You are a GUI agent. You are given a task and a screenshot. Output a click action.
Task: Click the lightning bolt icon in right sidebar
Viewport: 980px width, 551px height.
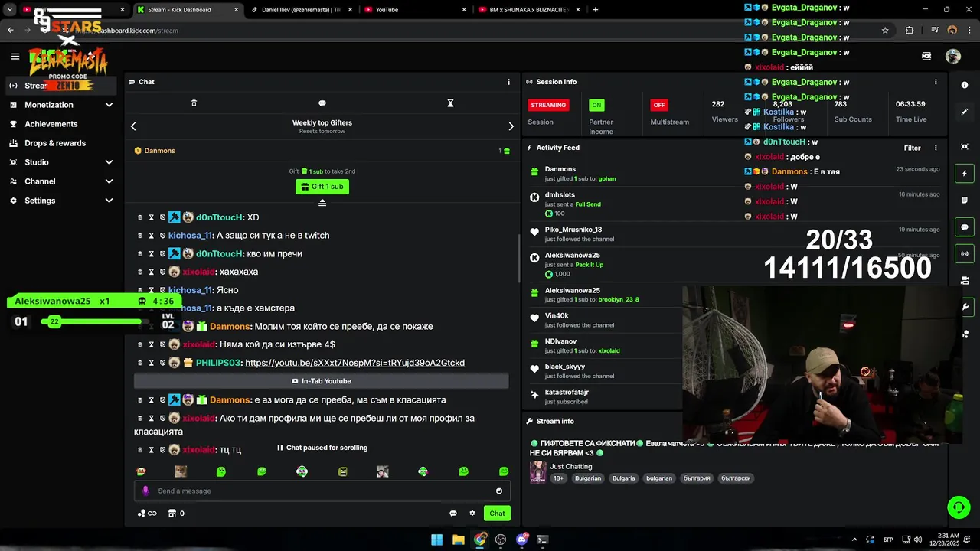[965, 174]
